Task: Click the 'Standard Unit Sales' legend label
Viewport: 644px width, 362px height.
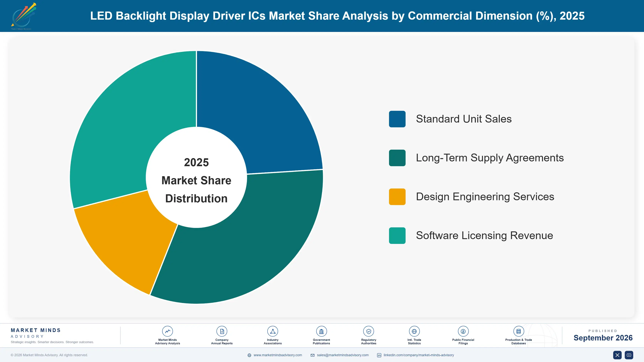Action: 464,119
